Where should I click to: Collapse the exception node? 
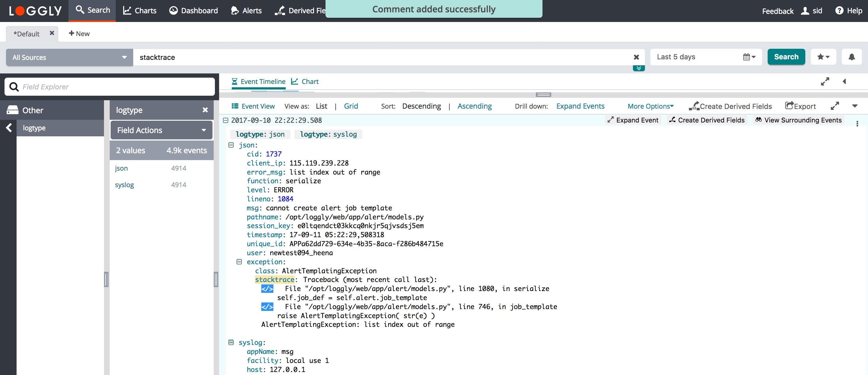click(239, 262)
